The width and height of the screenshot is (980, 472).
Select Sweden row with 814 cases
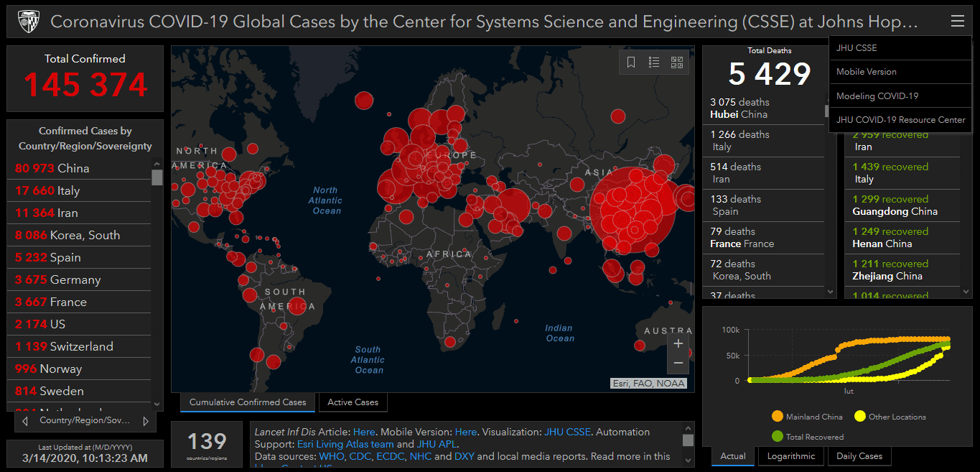(80, 391)
